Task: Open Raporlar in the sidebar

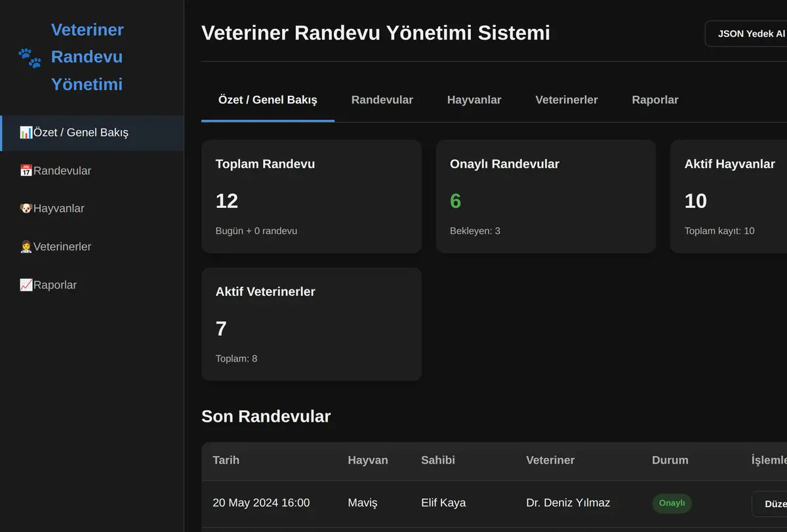Action: (x=92, y=285)
